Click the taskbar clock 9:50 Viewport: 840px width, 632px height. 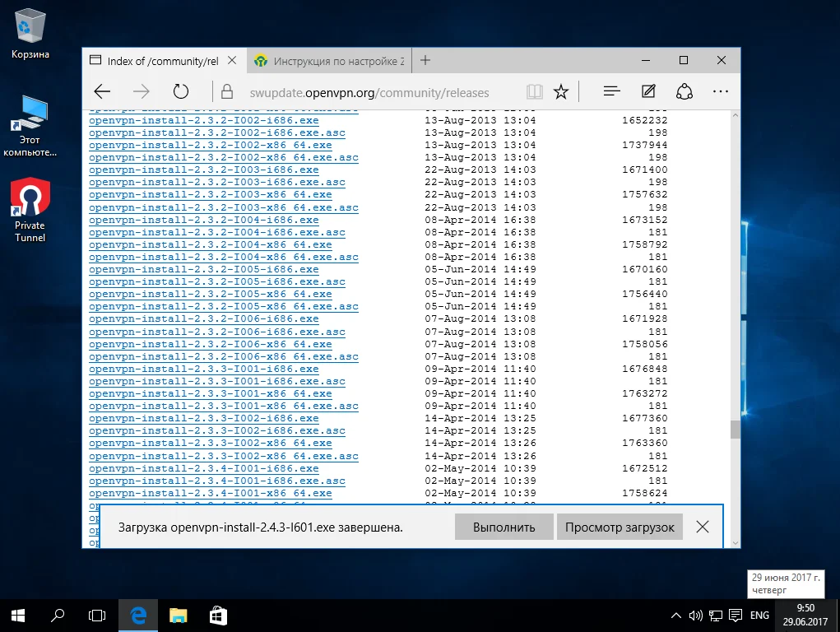point(805,615)
